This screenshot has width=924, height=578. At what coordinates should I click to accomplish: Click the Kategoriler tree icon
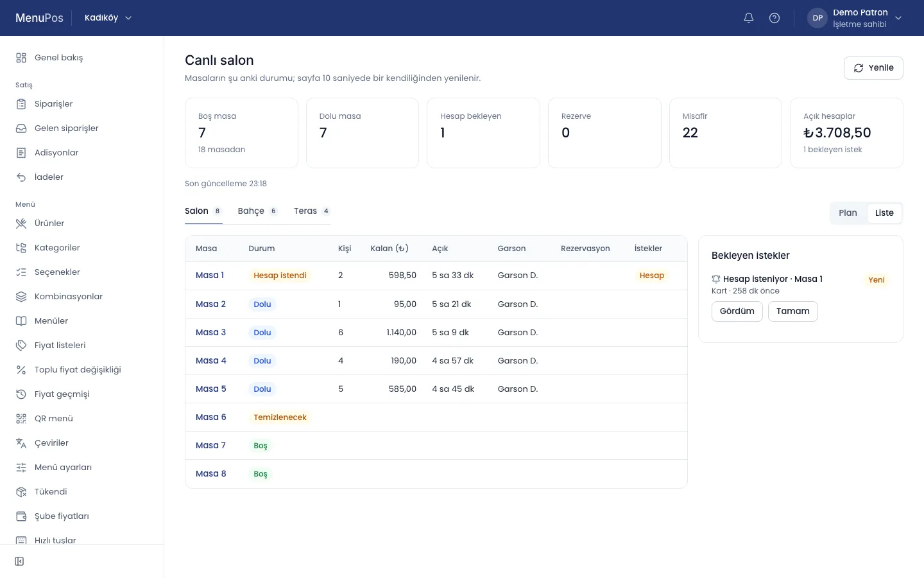tap(21, 248)
